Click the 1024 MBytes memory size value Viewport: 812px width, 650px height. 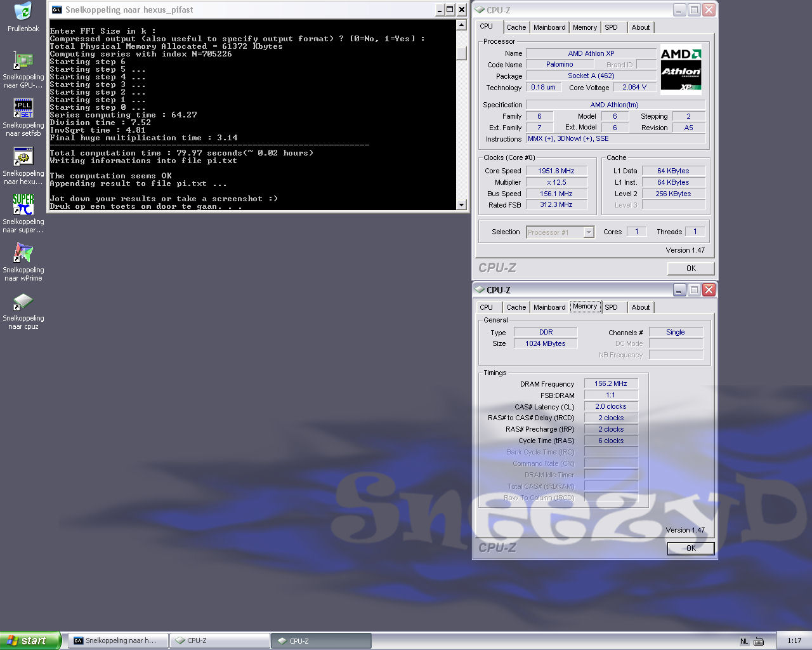pyautogui.click(x=546, y=343)
